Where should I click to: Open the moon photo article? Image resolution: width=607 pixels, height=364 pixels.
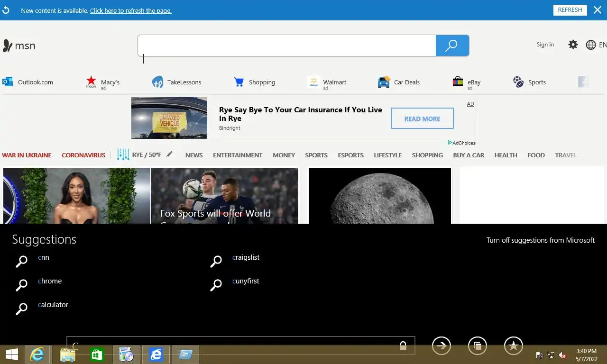[x=380, y=195]
